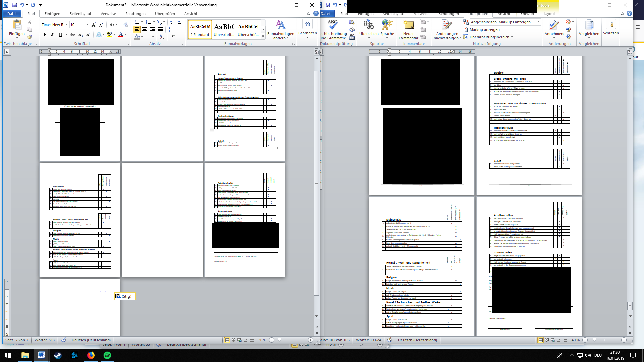The image size is (644, 362).
Task: Click the (Strg) paste options button
Action: [125, 296]
